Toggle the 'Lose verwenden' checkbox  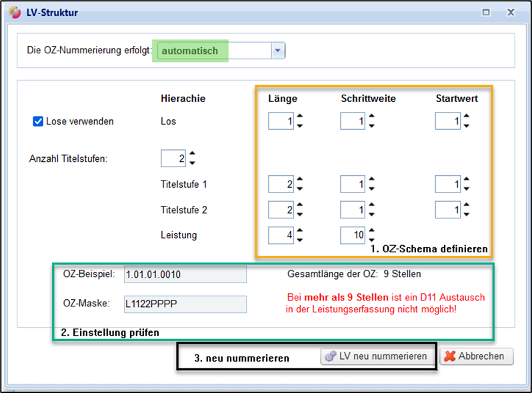pyautogui.click(x=39, y=121)
